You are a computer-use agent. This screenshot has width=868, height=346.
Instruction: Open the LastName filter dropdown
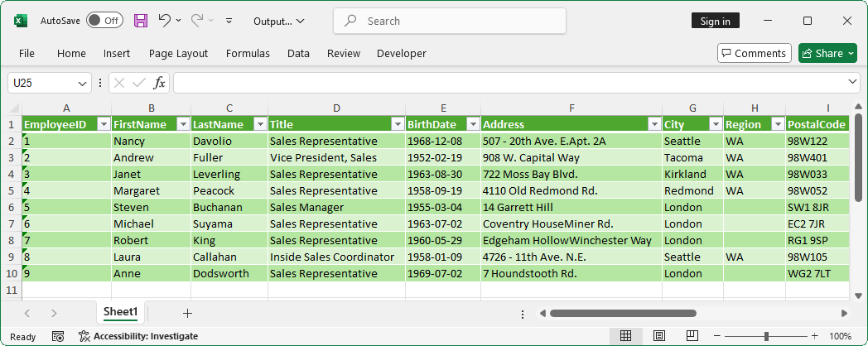260,124
